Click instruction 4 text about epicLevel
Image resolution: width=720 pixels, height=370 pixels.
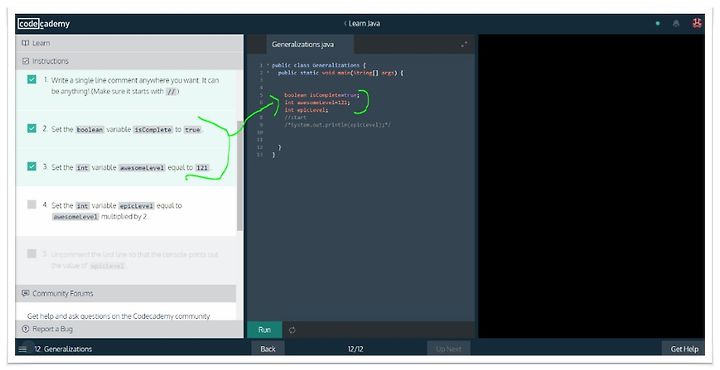tap(117, 211)
